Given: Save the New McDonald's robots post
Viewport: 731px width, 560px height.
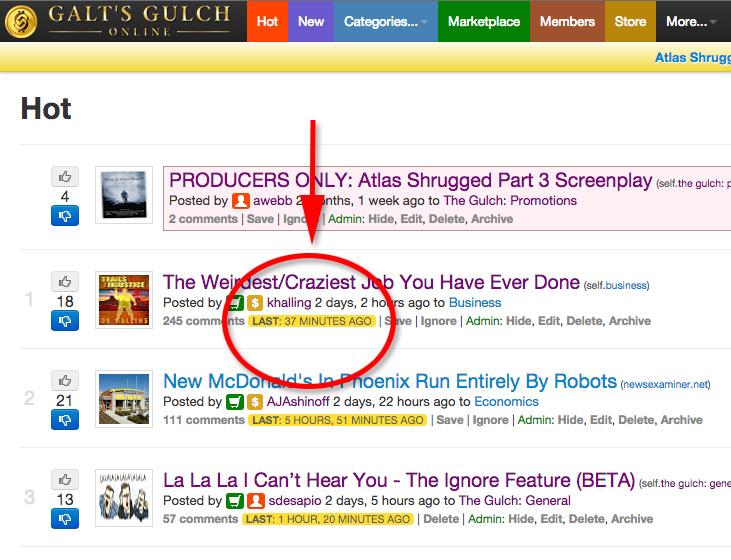Looking at the screenshot, I should (x=450, y=420).
